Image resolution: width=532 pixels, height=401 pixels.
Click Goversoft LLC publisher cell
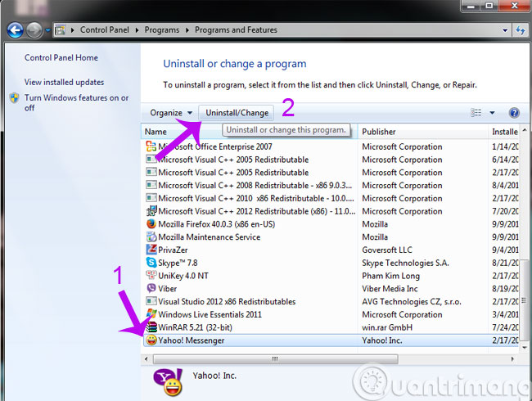coord(387,250)
